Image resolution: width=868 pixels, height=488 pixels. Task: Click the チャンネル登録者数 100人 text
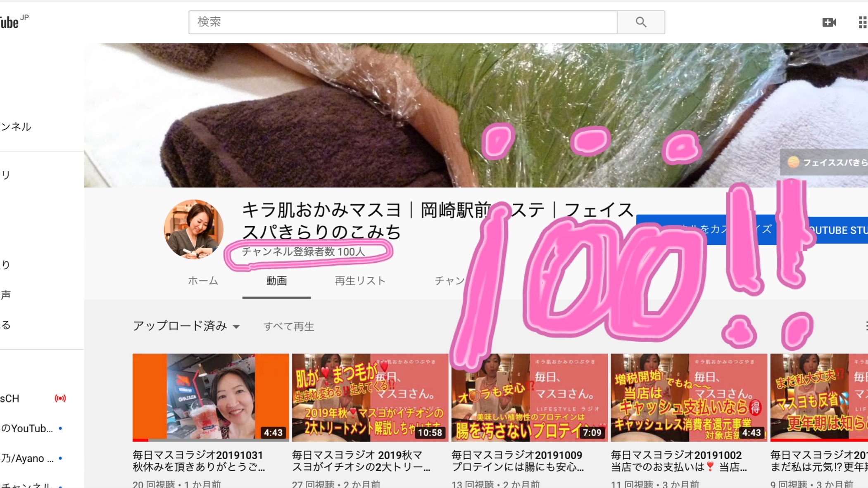303,252
